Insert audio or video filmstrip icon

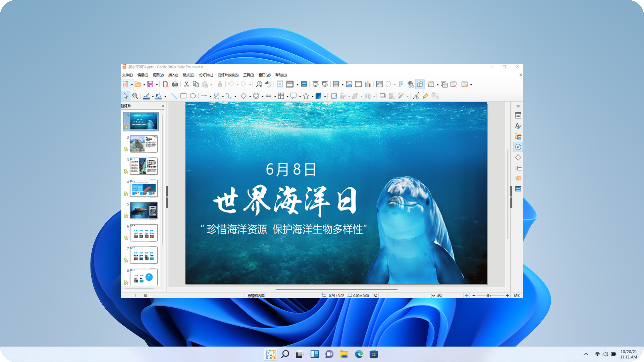[358, 84]
